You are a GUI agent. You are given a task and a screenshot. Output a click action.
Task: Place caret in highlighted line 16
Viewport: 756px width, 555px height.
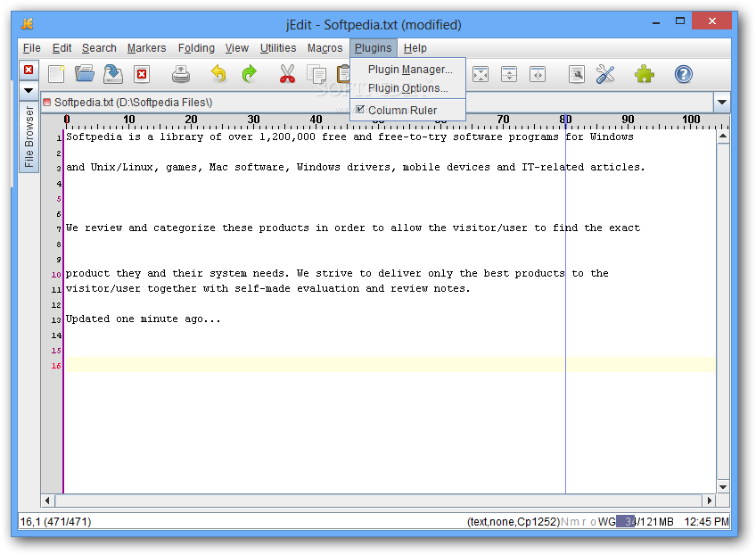[x=390, y=365]
